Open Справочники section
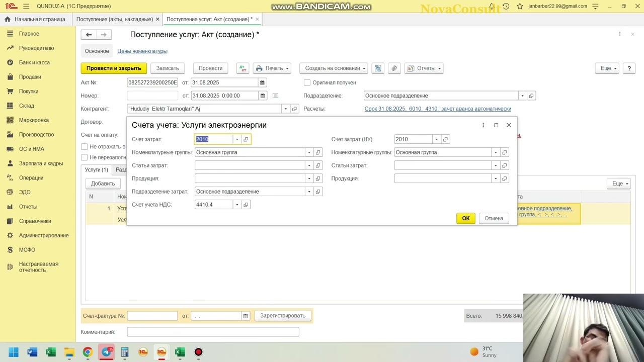644x362 pixels. [x=35, y=221]
